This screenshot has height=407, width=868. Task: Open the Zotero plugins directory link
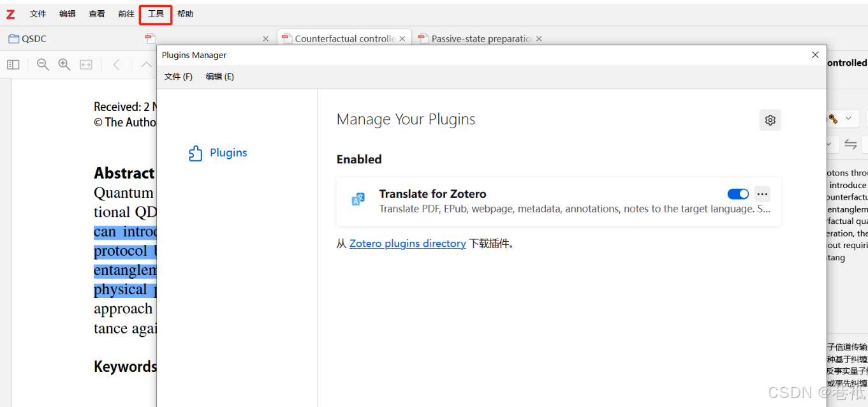408,243
